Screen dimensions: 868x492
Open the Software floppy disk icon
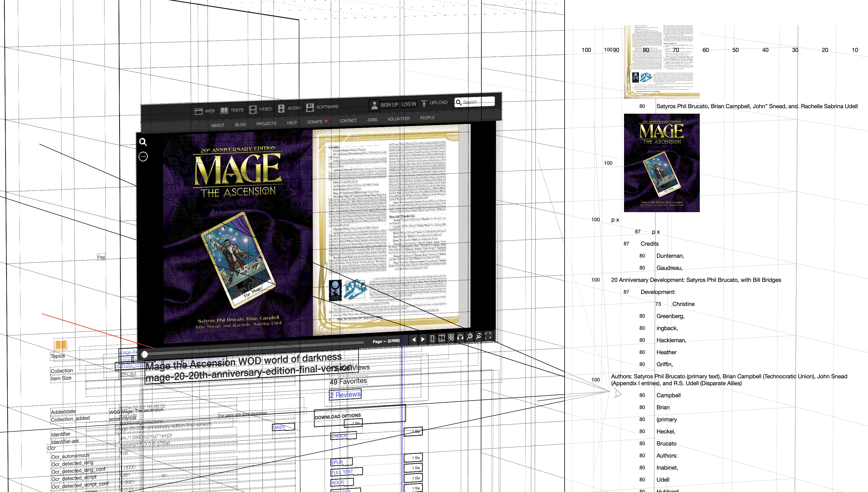tap(310, 107)
